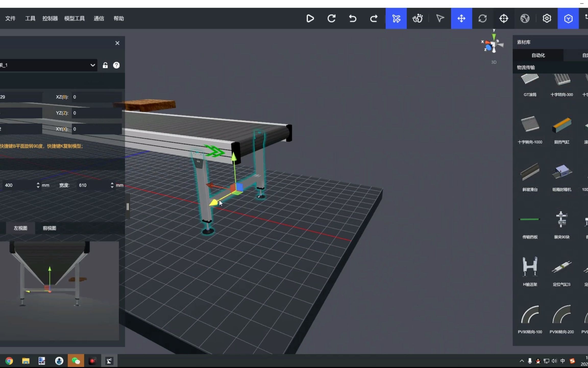Click the left-view preview thumbnail
The height and width of the screenshot is (368, 588).
pos(59,291)
